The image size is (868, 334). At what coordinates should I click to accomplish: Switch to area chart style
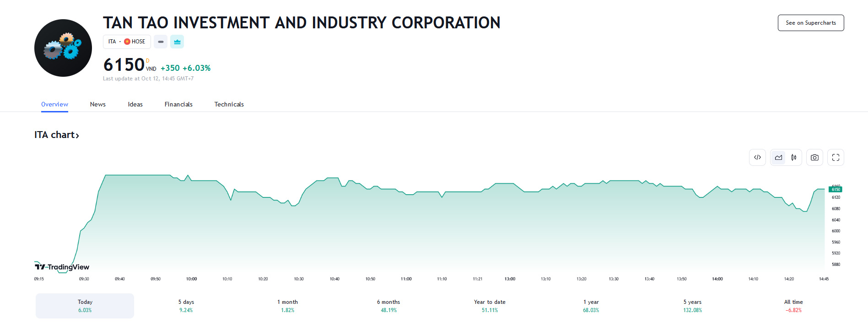(778, 158)
